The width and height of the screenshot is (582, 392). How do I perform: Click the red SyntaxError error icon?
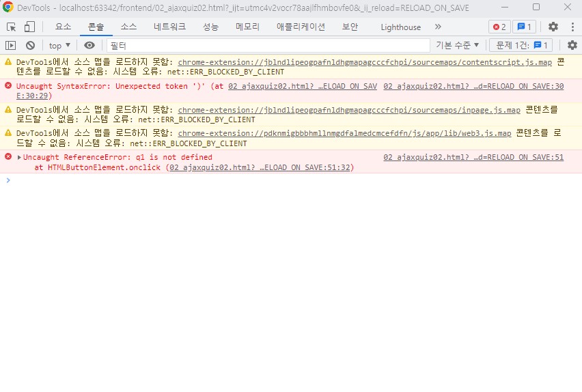[8, 86]
